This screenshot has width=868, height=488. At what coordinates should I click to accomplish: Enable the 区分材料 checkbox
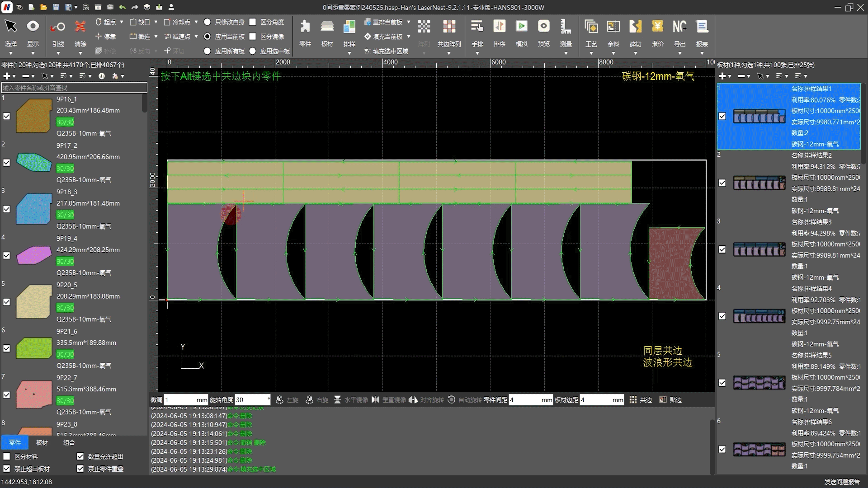click(7, 456)
